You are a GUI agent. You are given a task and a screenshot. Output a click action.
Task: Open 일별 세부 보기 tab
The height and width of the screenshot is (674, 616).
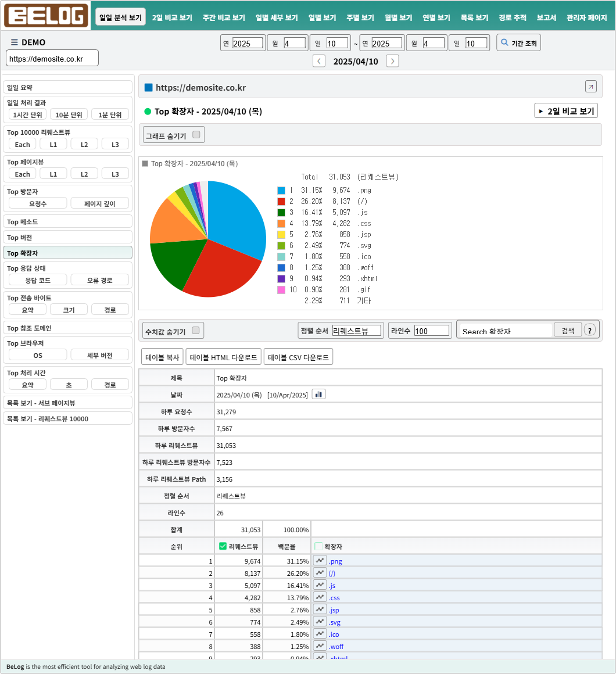click(277, 17)
